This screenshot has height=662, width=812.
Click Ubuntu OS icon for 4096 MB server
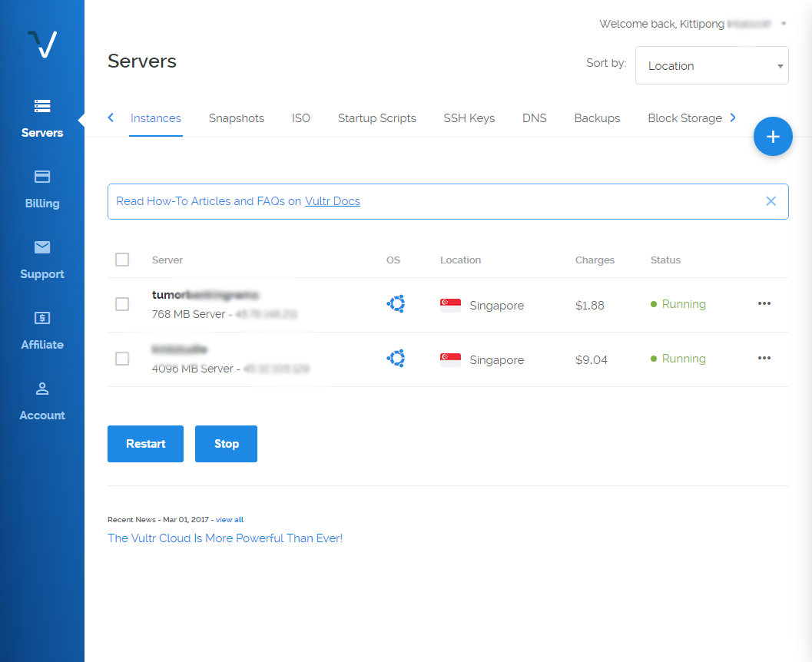tap(396, 358)
